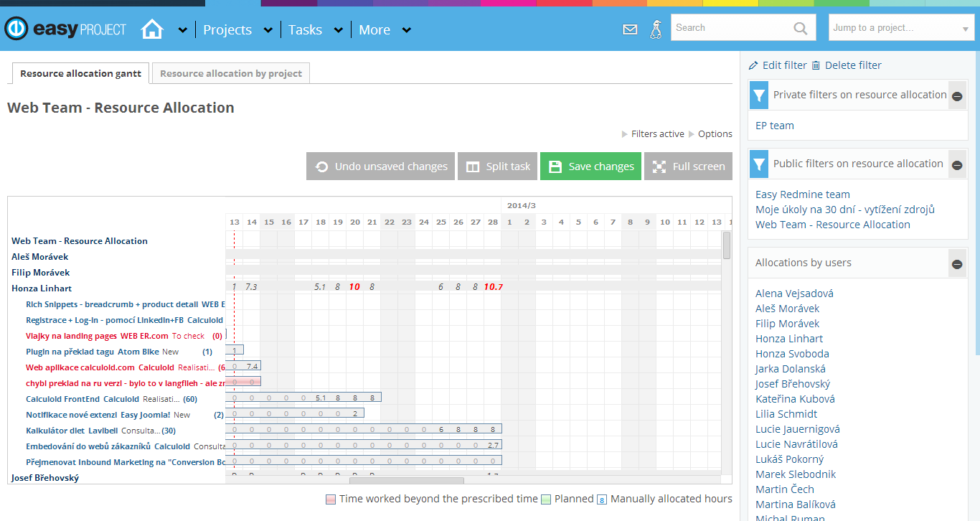This screenshot has height=521, width=980.
Task: Open the mail envelope icon
Action: 630,29
